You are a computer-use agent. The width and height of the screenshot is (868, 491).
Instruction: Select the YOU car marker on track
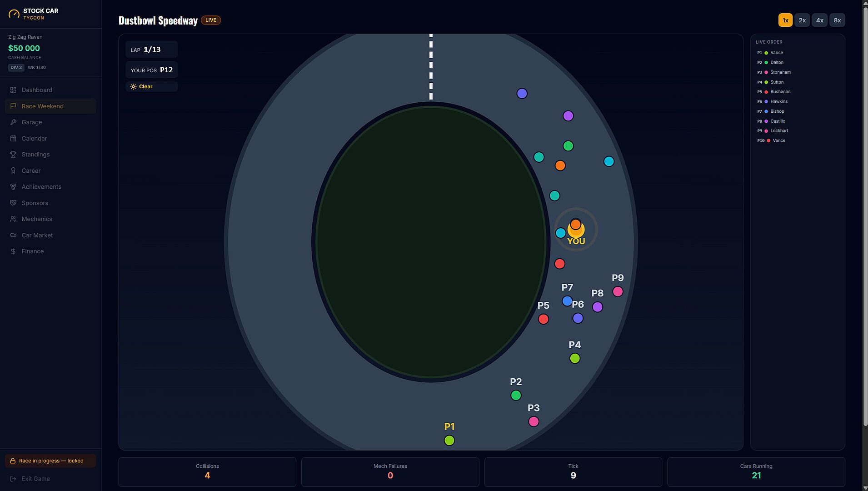coord(576,230)
